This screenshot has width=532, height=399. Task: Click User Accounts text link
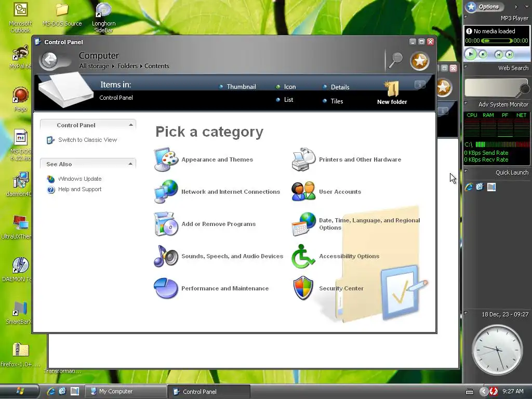[340, 192]
